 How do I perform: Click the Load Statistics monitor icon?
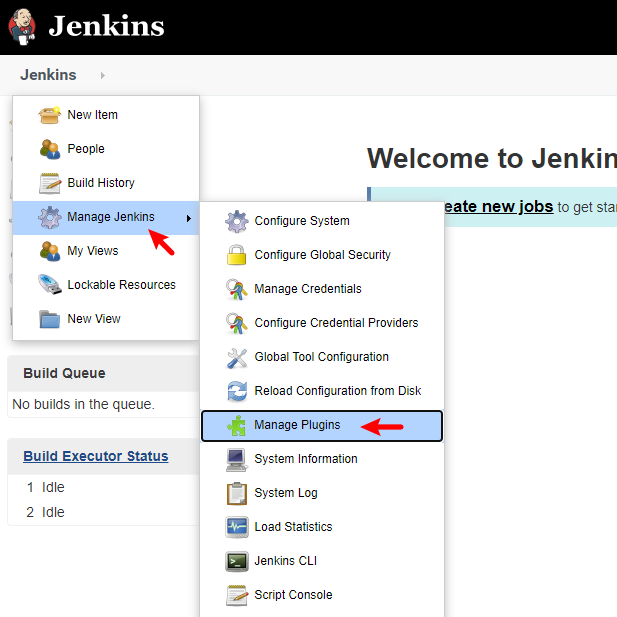tap(236, 527)
